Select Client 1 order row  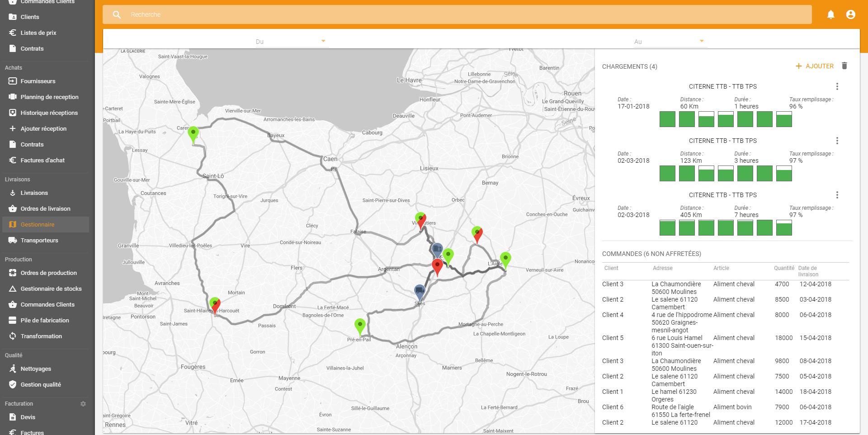tap(725, 395)
